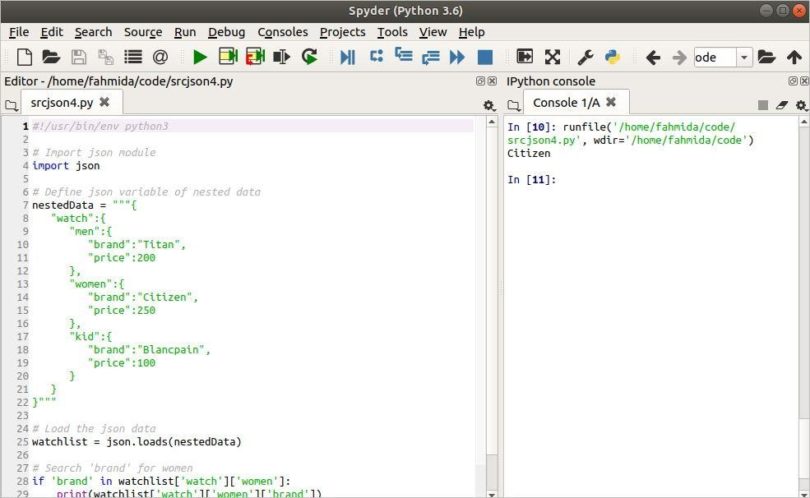
Task: Stop current command in console
Action: click(x=762, y=105)
